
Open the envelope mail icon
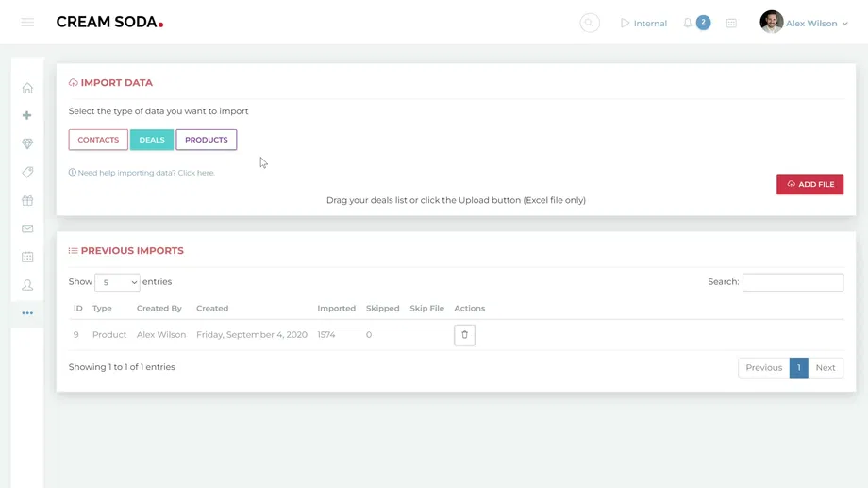click(x=27, y=228)
